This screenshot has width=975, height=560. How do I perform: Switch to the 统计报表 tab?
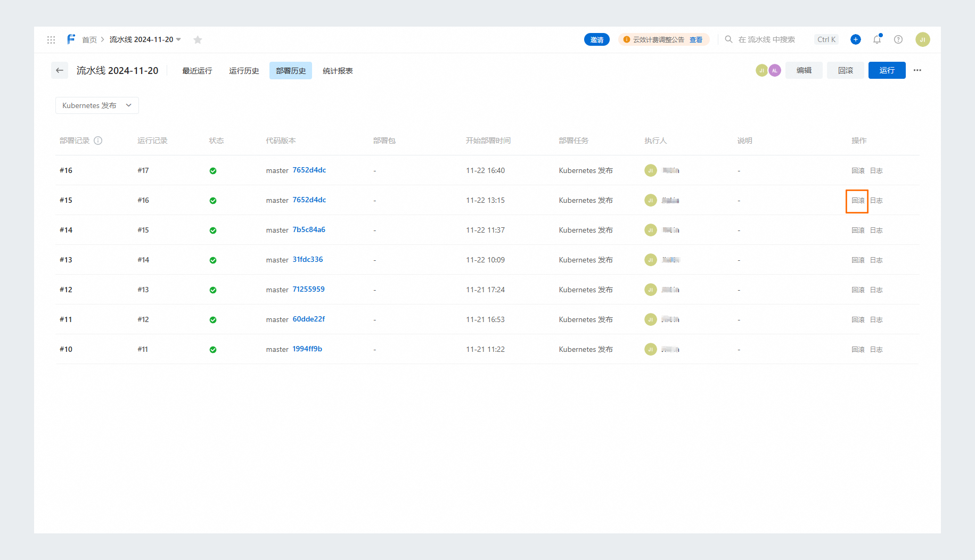pos(338,71)
